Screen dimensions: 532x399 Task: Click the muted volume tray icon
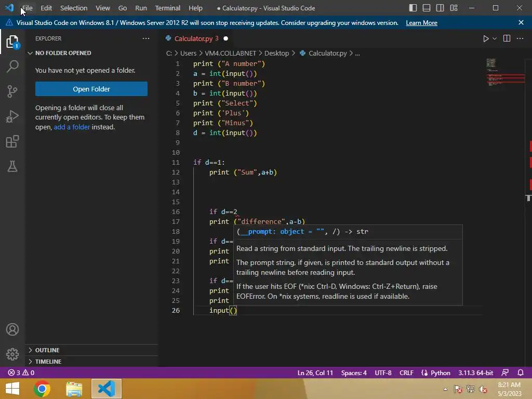(483, 389)
